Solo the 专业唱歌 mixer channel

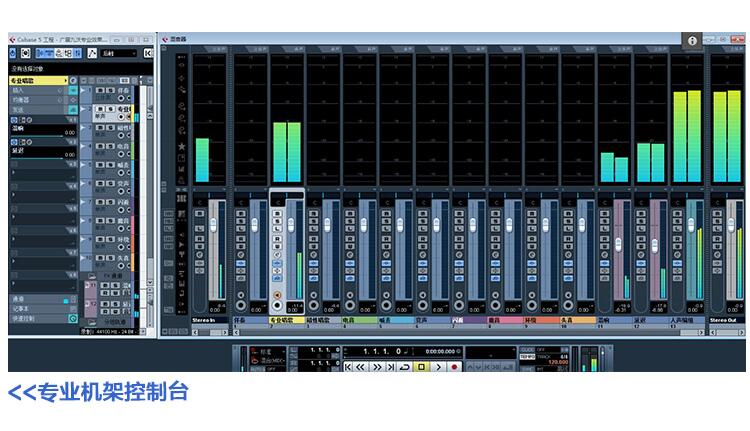click(x=277, y=221)
